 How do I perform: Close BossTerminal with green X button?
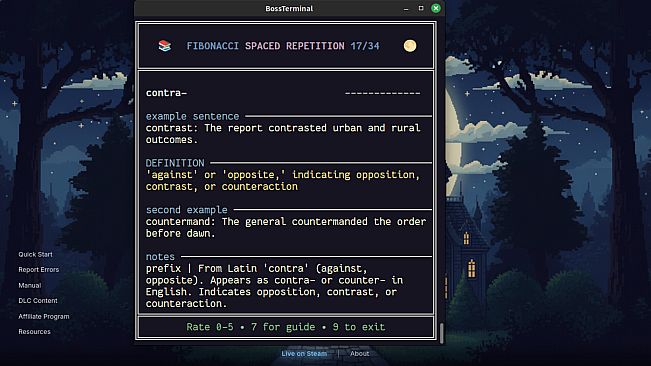[x=436, y=8]
